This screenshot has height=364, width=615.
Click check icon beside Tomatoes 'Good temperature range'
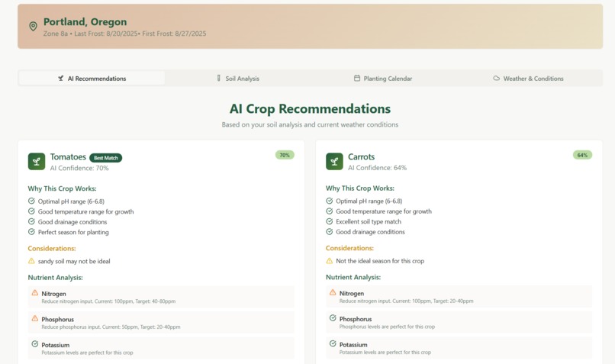[31, 211]
